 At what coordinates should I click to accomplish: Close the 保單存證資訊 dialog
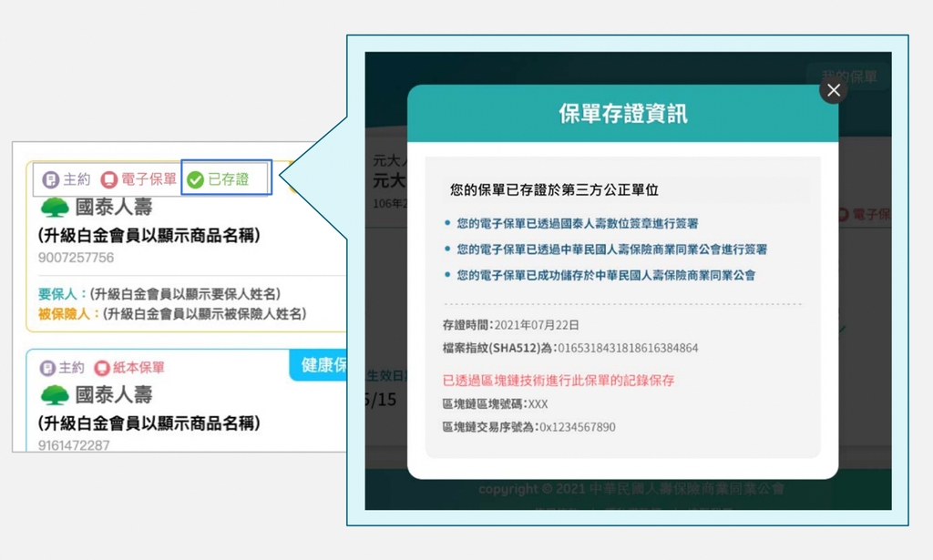tap(833, 90)
